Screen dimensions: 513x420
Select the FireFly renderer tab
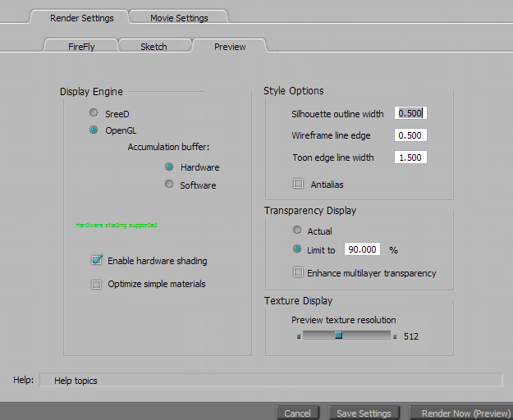click(81, 47)
